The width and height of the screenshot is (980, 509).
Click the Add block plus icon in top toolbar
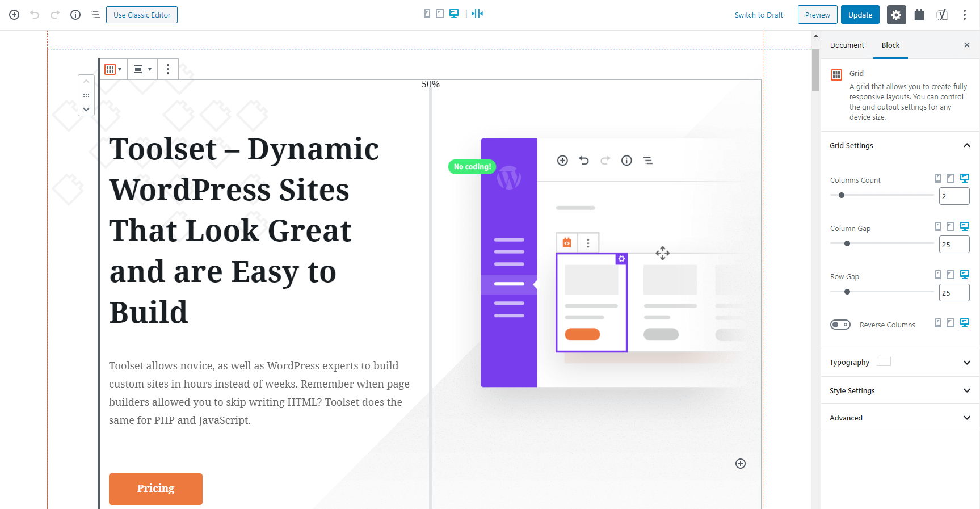point(14,15)
